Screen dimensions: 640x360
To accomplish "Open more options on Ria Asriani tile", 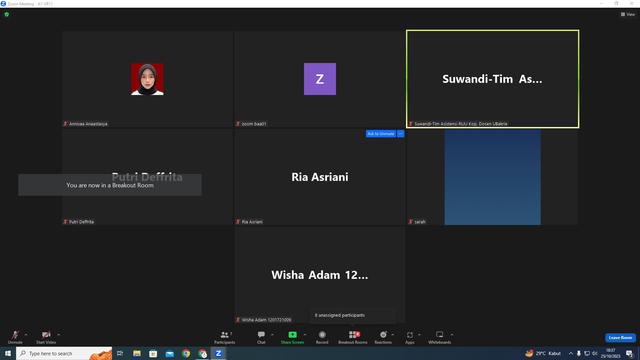I will 400,133.
